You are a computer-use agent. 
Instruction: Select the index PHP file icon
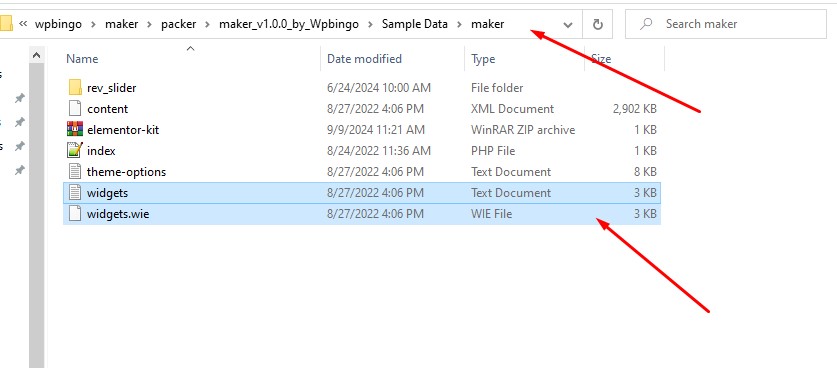75,151
